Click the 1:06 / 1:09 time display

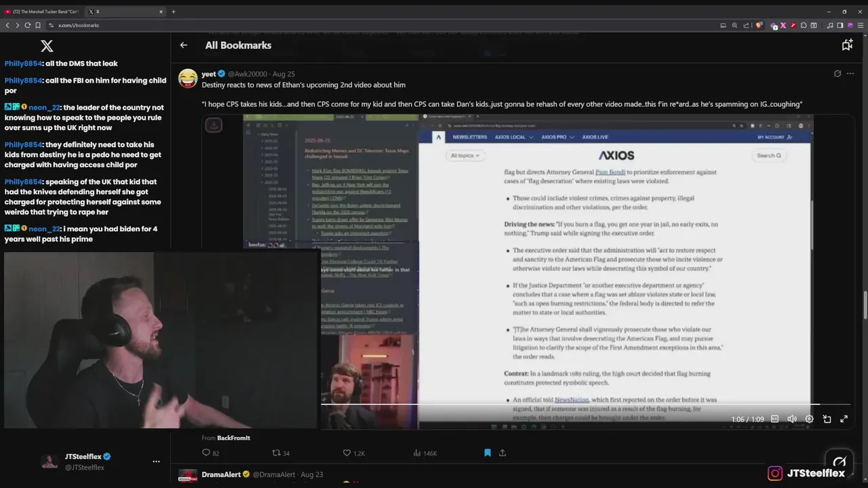coord(747,419)
